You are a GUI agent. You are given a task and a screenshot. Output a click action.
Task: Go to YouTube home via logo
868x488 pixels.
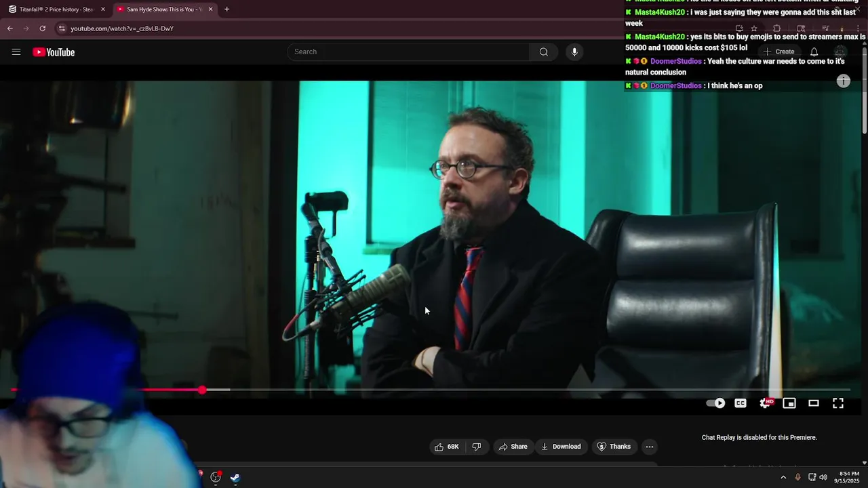pyautogui.click(x=54, y=52)
